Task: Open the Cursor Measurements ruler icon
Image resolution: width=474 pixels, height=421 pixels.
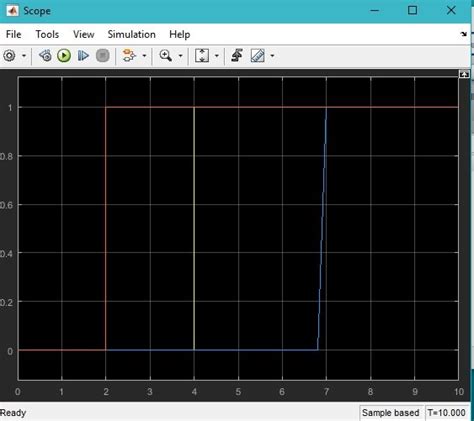Action: click(x=258, y=56)
